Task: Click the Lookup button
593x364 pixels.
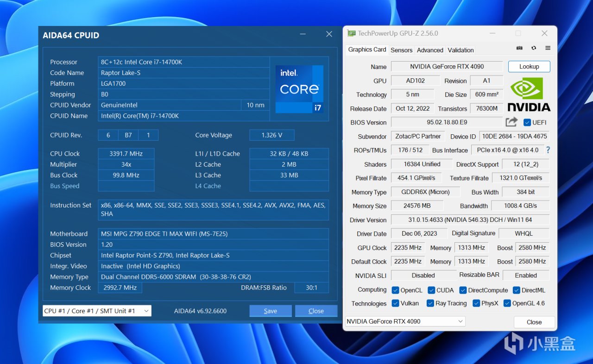Action: click(x=529, y=67)
